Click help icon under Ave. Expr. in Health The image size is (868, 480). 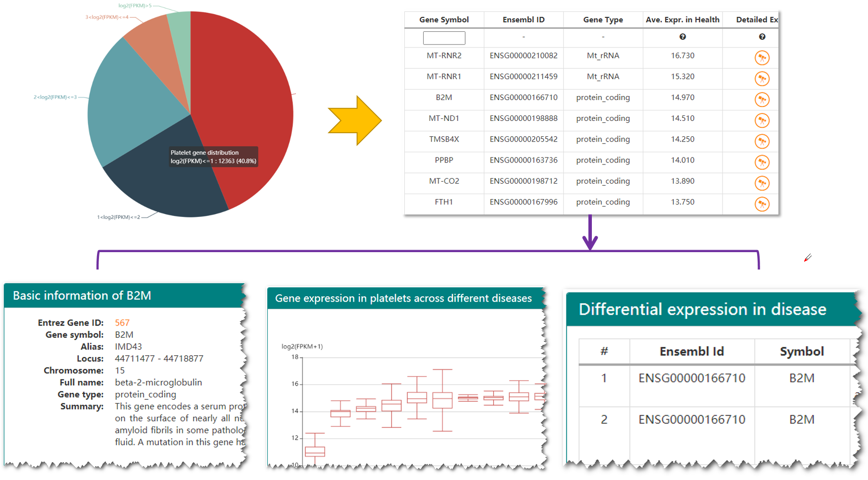(x=683, y=37)
